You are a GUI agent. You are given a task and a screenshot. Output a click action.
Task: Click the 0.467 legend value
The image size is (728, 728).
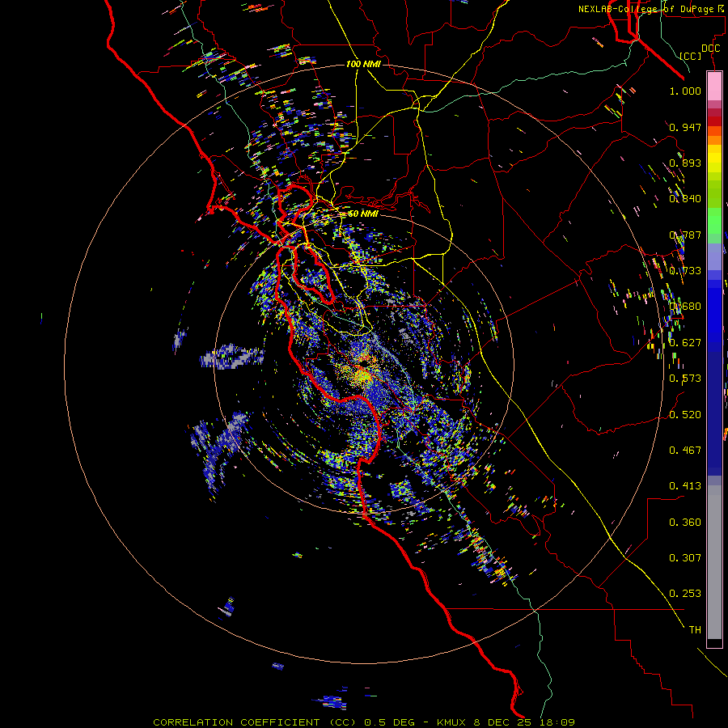(685, 451)
